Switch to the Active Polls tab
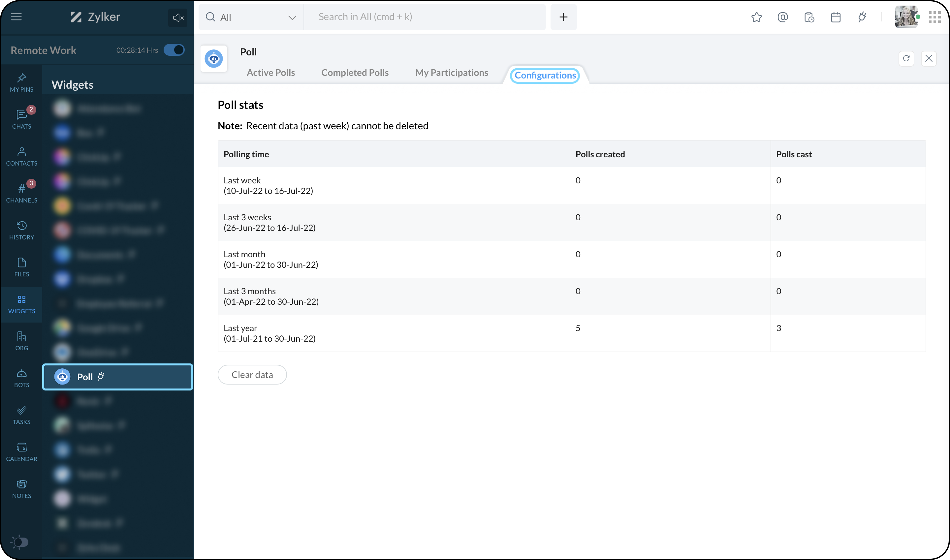950x560 pixels. point(270,73)
